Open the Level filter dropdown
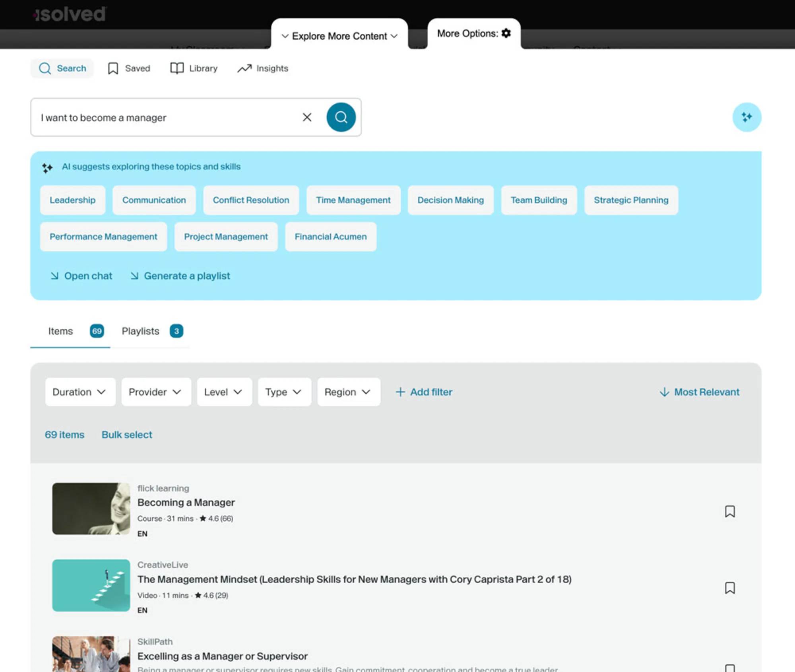This screenshot has width=795, height=672. pyautogui.click(x=224, y=392)
